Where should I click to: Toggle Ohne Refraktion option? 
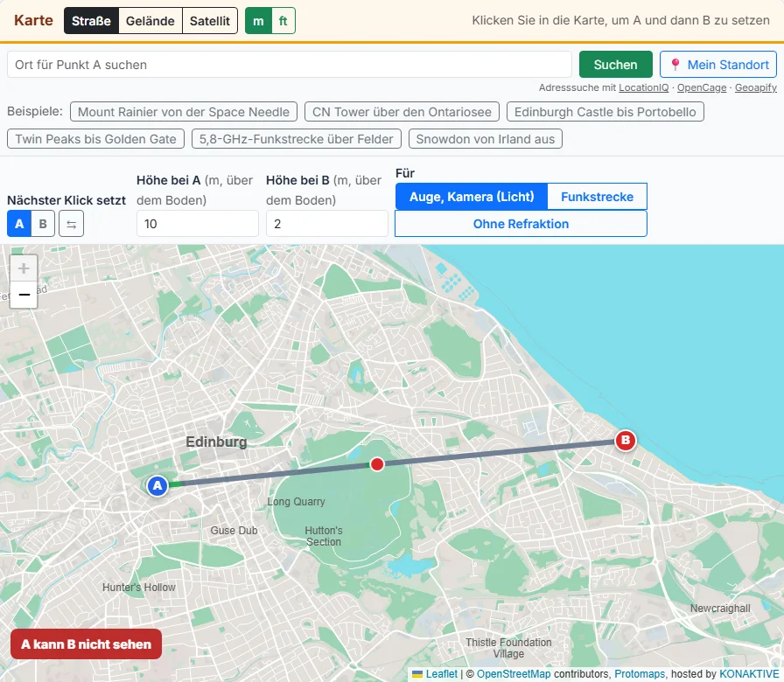[x=521, y=224]
